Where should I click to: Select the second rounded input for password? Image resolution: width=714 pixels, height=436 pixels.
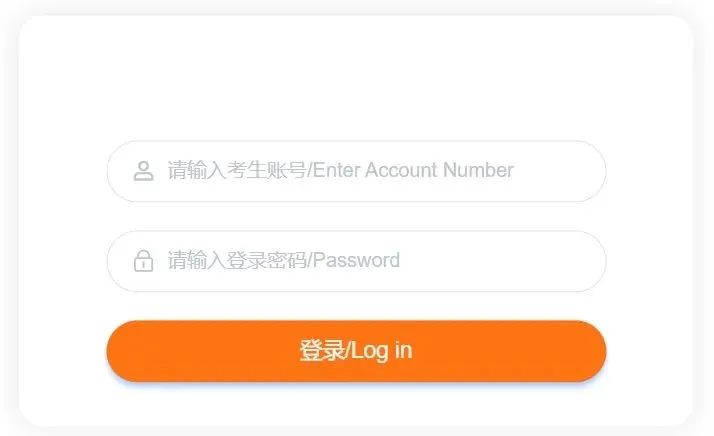tap(357, 261)
